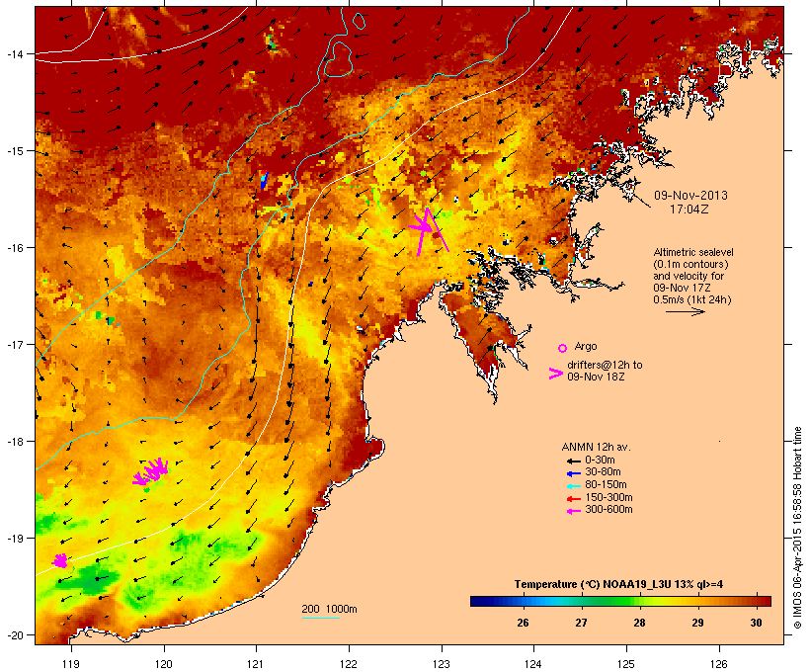Click the '0.5m/s (1kt 24h)' text
This screenshot has width=810, height=672.
pos(692,299)
